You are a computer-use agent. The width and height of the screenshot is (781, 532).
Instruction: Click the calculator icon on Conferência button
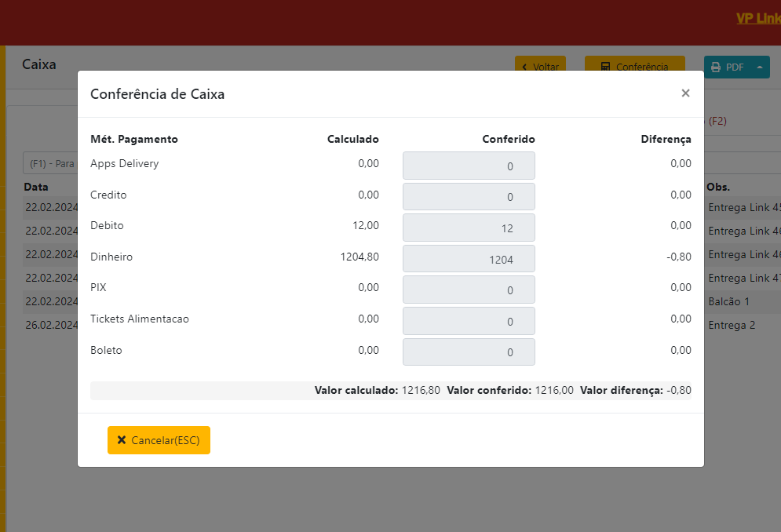coord(605,67)
